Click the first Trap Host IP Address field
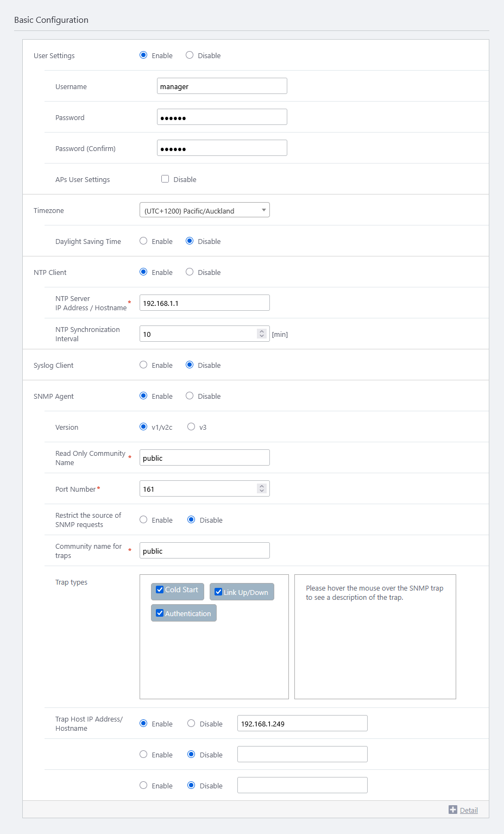 pos(302,723)
